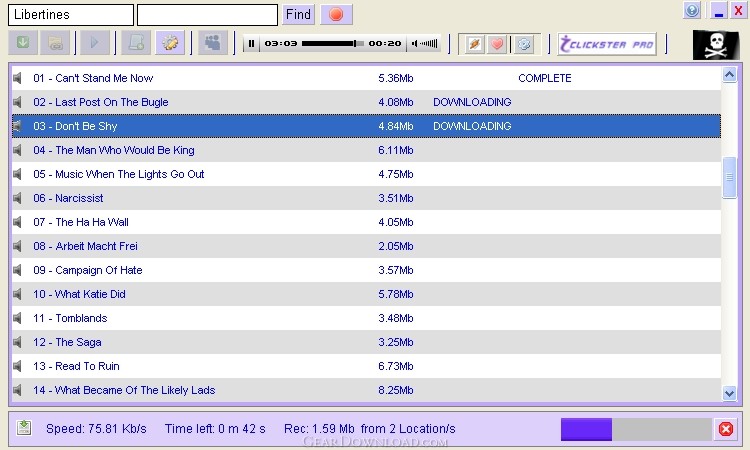Click the scroll down arrow of track list
This screenshot has height=450, width=750.
coord(729,393)
